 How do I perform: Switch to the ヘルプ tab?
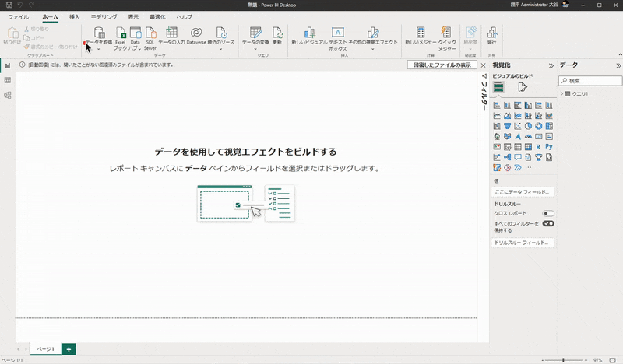[x=185, y=17]
